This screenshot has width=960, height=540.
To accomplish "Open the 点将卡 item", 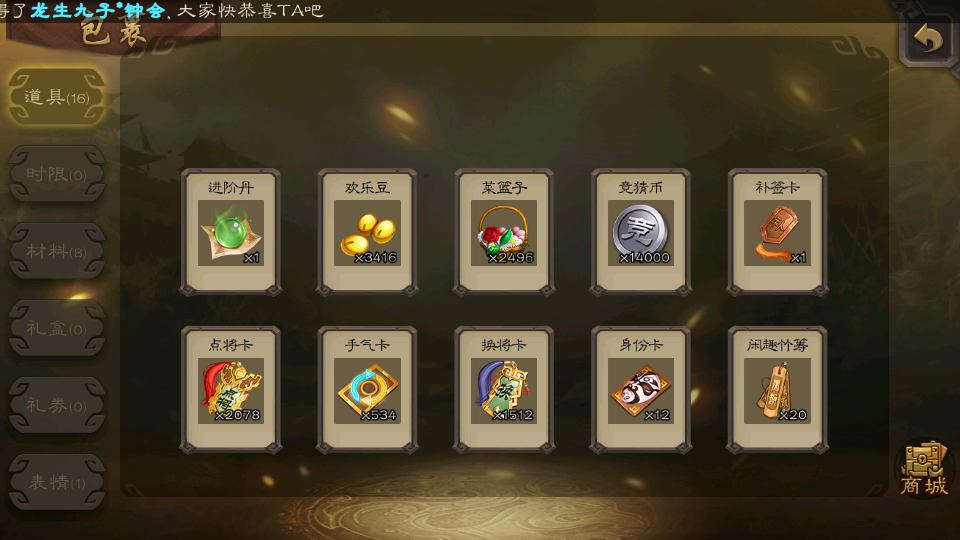I will [x=231, y=390].
